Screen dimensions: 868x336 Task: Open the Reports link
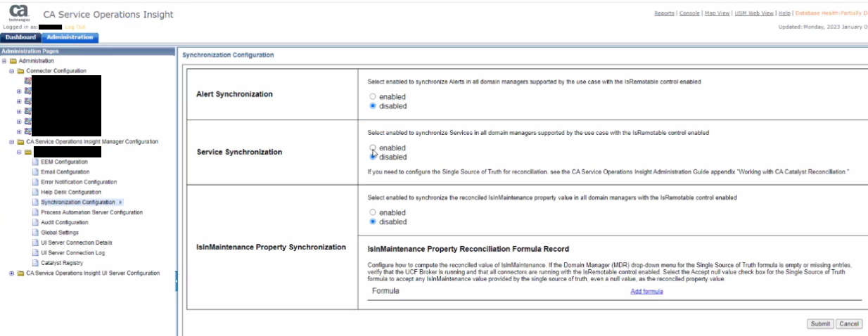coord(664,13)
